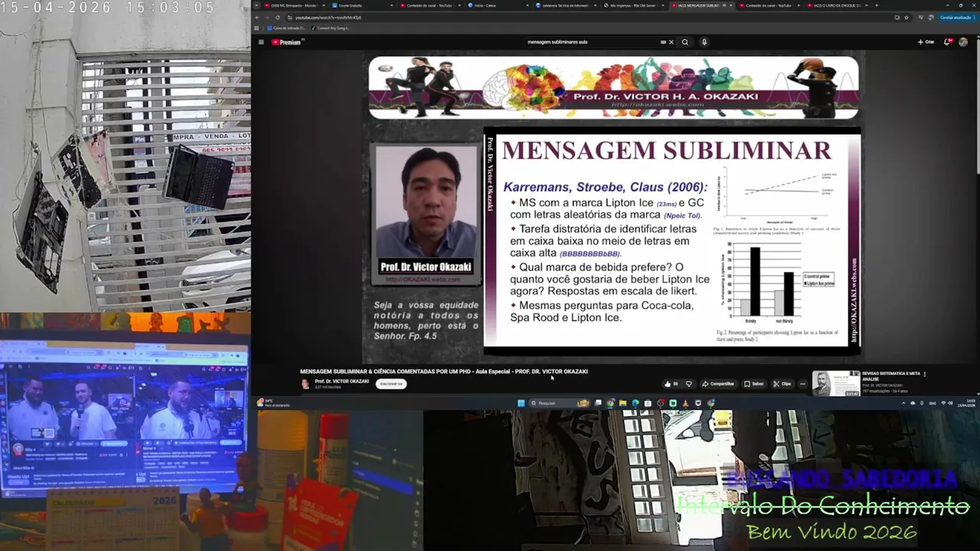Open Microsoft Edge from the taskbar

point(635,403)
